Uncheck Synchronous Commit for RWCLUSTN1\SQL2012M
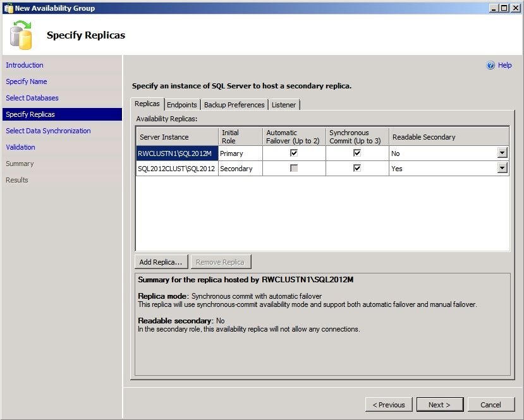524x420 pixels. pyautogui.click(x=356, y=153)
